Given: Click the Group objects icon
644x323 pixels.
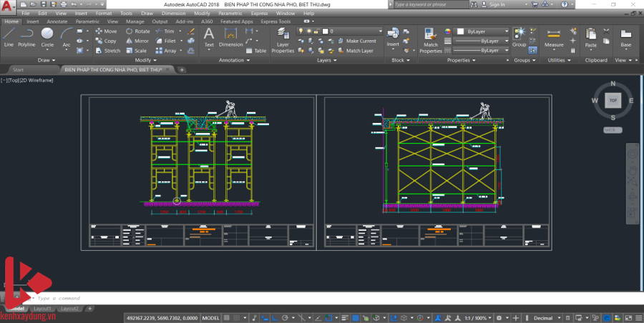Looking at the screenshot, I should tap(519, 37).
